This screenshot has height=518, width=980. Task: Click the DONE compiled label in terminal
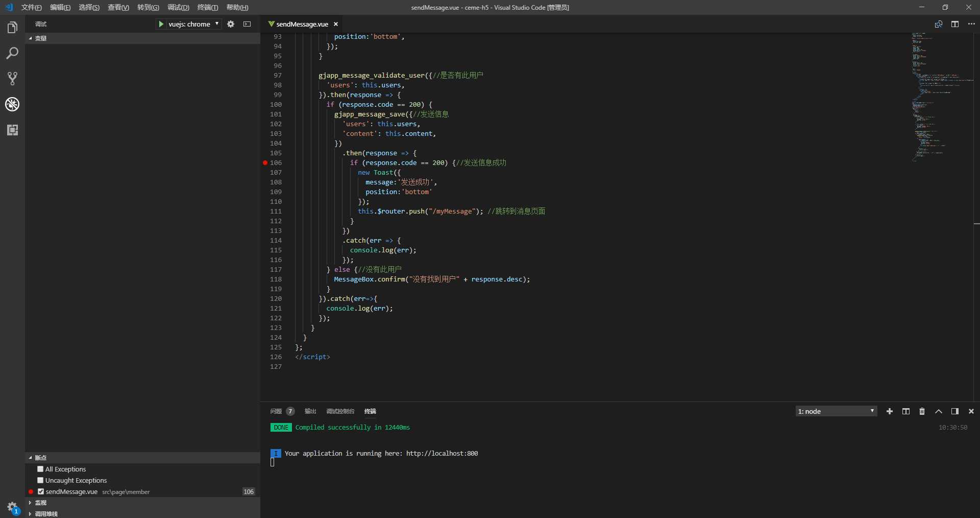pyautogui.click(x=281, y=428)
